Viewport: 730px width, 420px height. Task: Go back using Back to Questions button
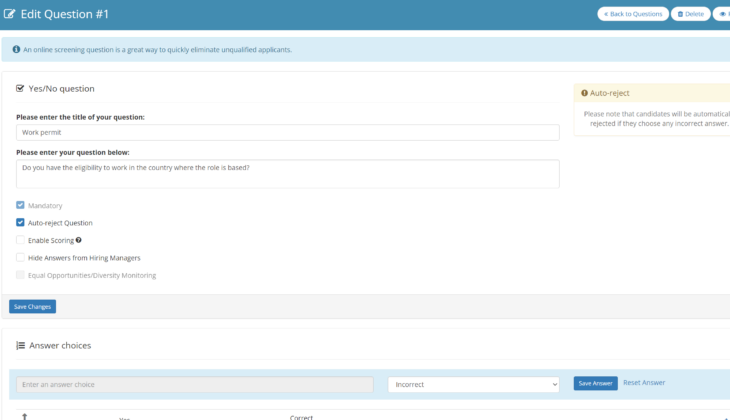(x=633, y=14)
